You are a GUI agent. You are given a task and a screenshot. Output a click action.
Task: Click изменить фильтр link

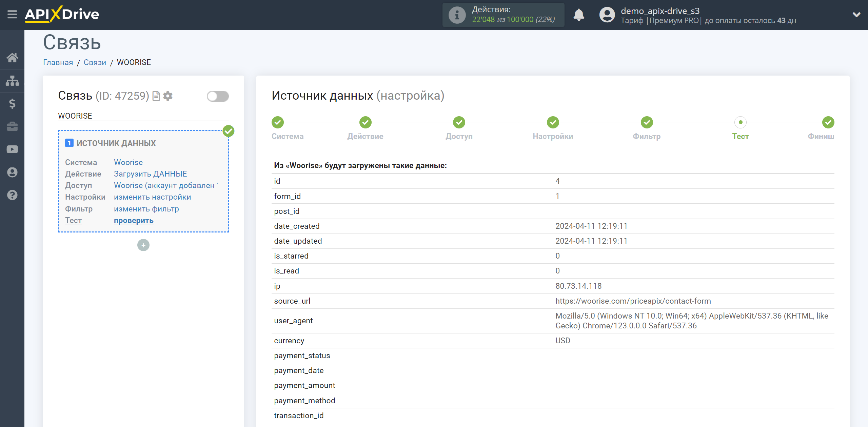146,209
